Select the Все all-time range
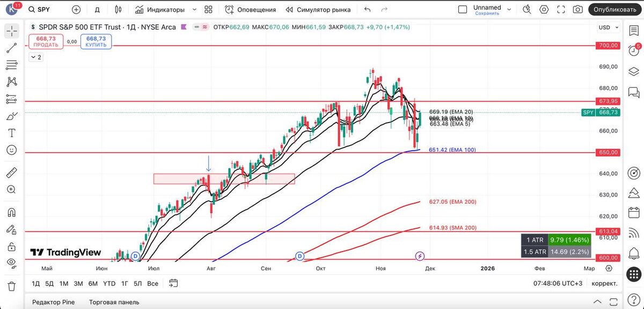Screen dimensions: 644x309 tap(152, 283)
